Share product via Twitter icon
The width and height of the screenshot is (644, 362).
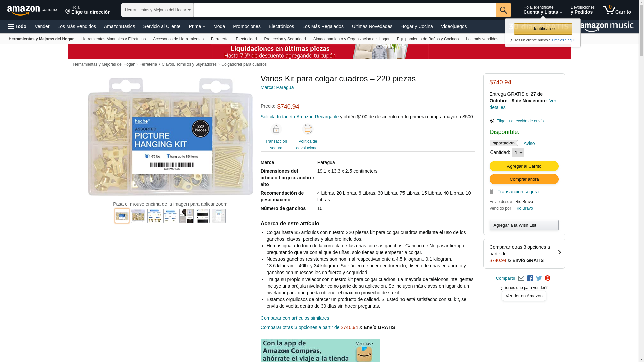coord(539,278)
